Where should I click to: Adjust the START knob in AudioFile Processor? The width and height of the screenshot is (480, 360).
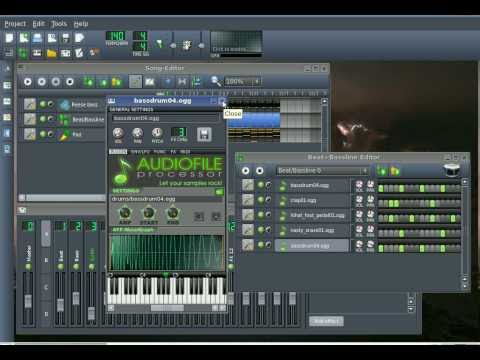149,213
